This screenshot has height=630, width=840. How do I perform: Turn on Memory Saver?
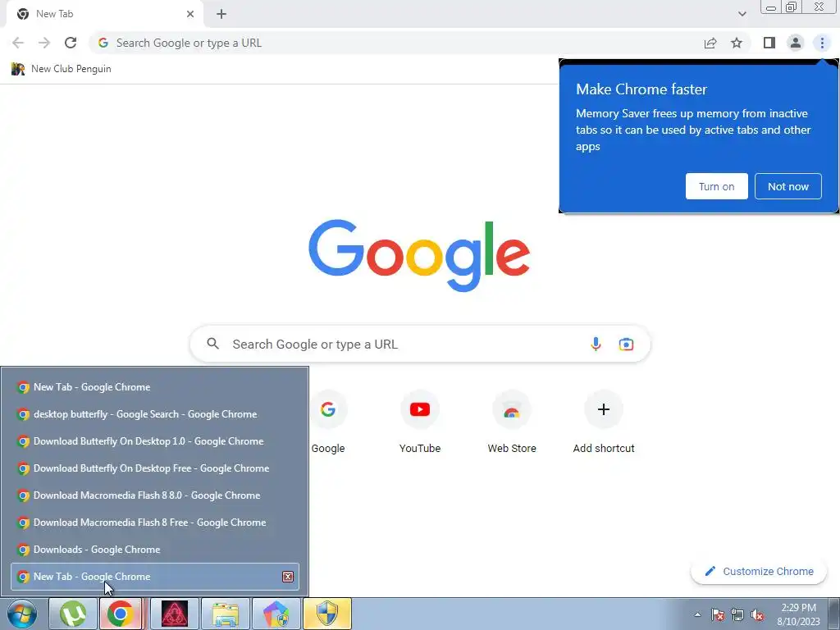(716, 186)
